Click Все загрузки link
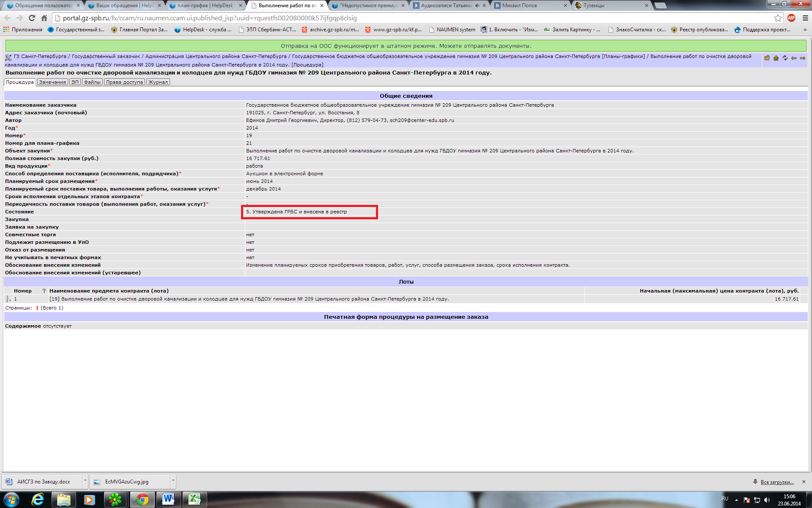This screenshot has width=812, height=508. (x=777, y=482)
